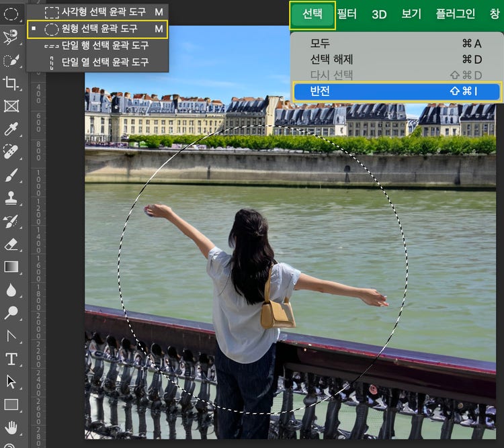Click 모두 in the 선택 menu
Screen dimensions: 504x448
(x=396, y=43)
